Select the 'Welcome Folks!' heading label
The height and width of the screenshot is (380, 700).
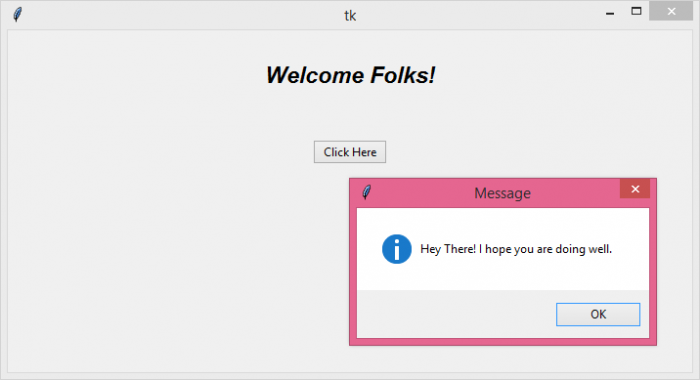tap(350, 75)
